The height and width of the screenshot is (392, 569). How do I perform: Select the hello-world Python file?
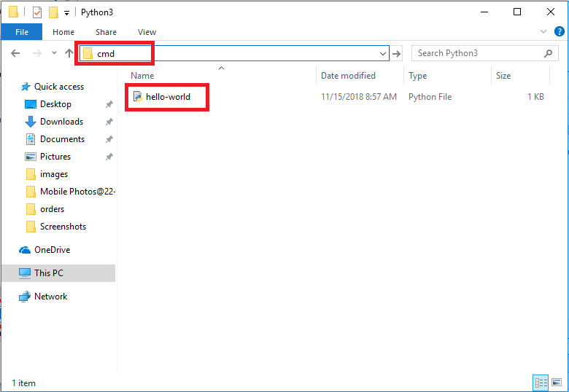[168, 97]
